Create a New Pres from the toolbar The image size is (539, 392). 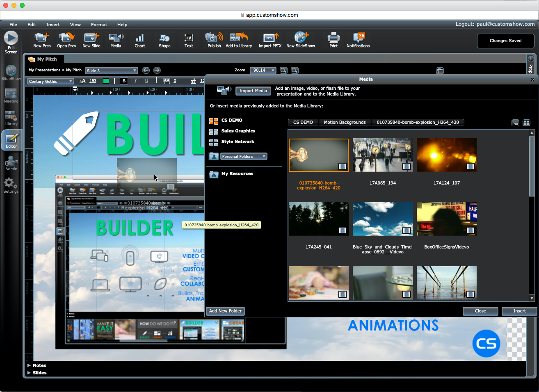click(x=42, y=40)
